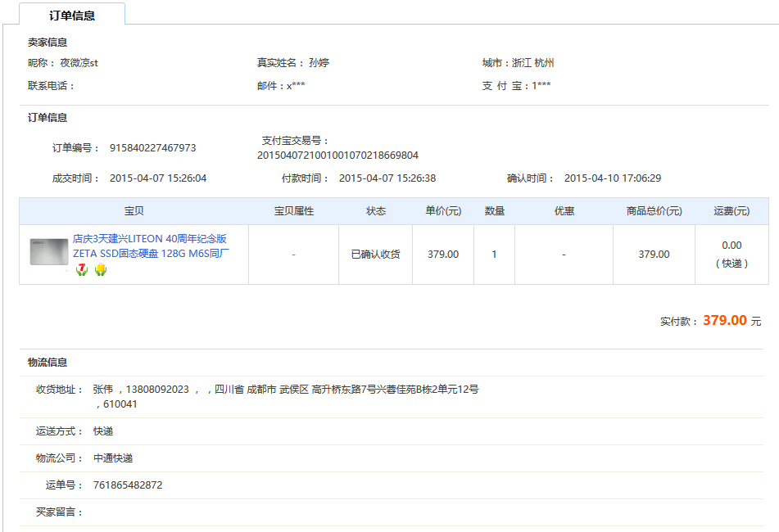This screenshot has height=532, width=779.
Task: Click the 卖家信息 section heading
Action: pyautogui.click(x=48, y=43)
